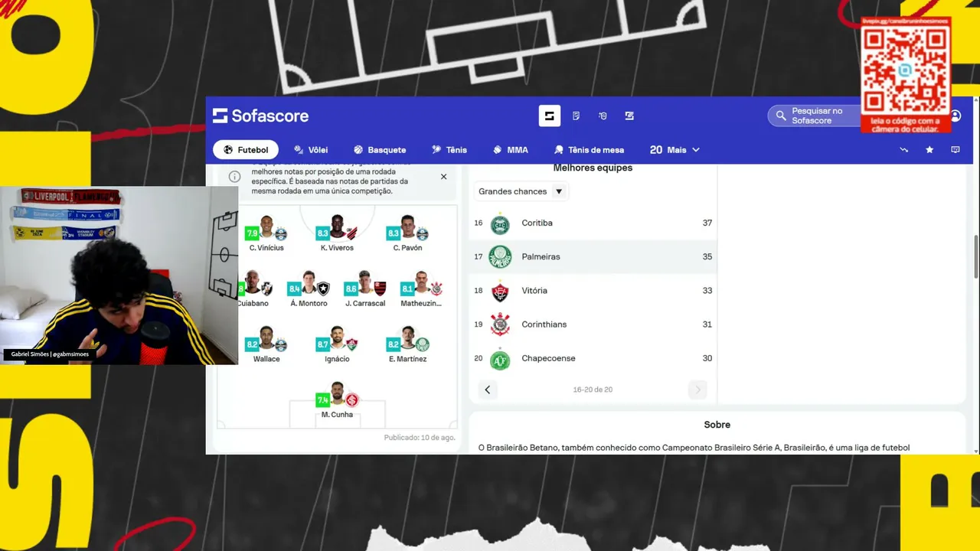
Task: Click the Sobre section heading
Action: [x=717, y=425]
